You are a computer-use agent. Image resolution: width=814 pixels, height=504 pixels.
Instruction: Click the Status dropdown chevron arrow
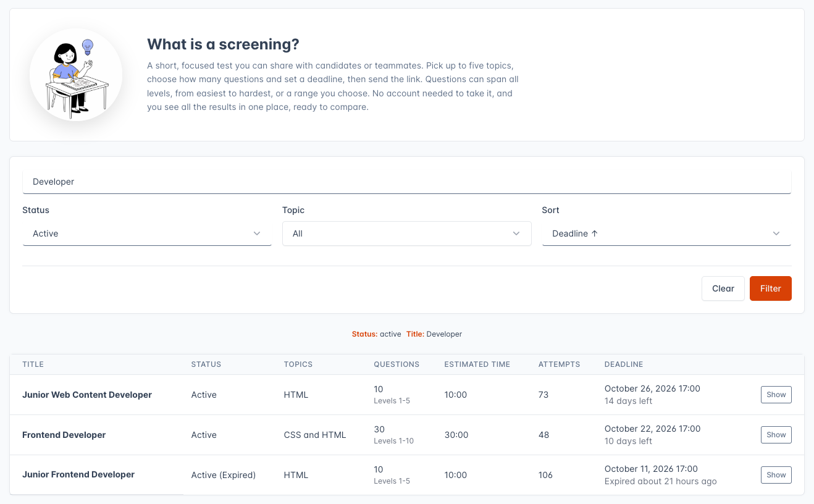click(x=257, y=233)
